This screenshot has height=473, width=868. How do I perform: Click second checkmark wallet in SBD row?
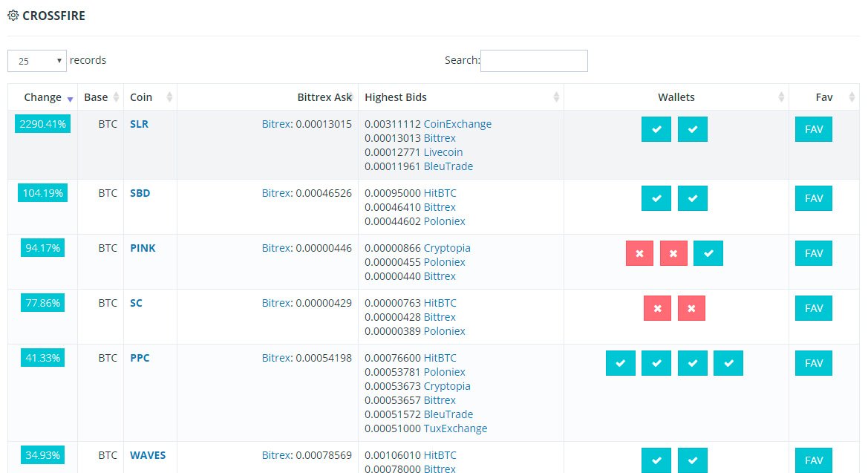693,198
